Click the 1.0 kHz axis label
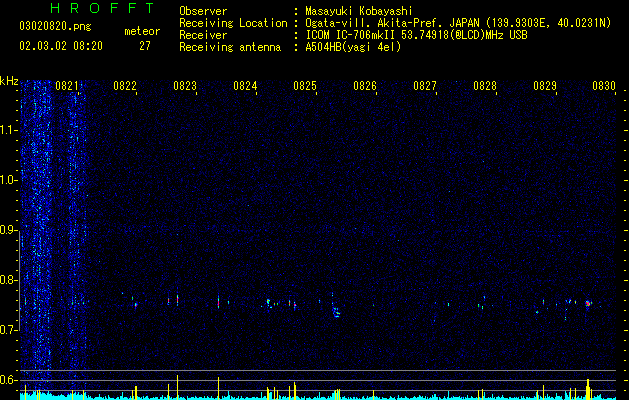Viewport: 629px width, 400px height. pyautogui.click(x=9, y=180)
